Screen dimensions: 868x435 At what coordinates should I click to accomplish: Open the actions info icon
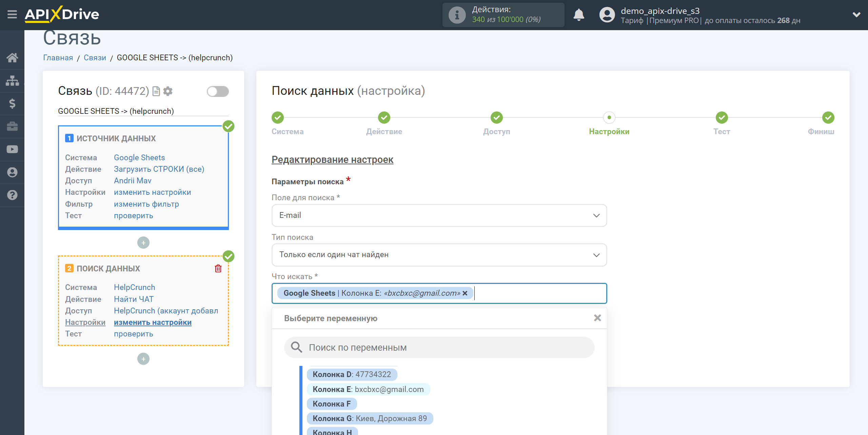(x=457, y=15)
